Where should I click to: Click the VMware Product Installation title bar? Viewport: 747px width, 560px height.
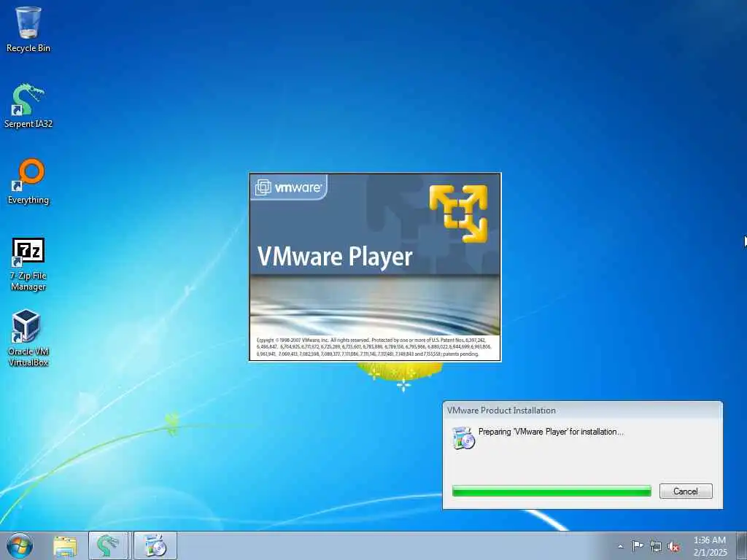[582, 410]
